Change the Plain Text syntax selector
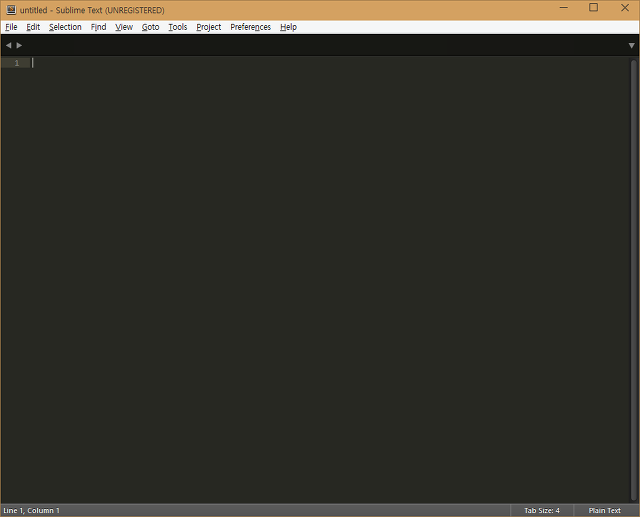 604,510
